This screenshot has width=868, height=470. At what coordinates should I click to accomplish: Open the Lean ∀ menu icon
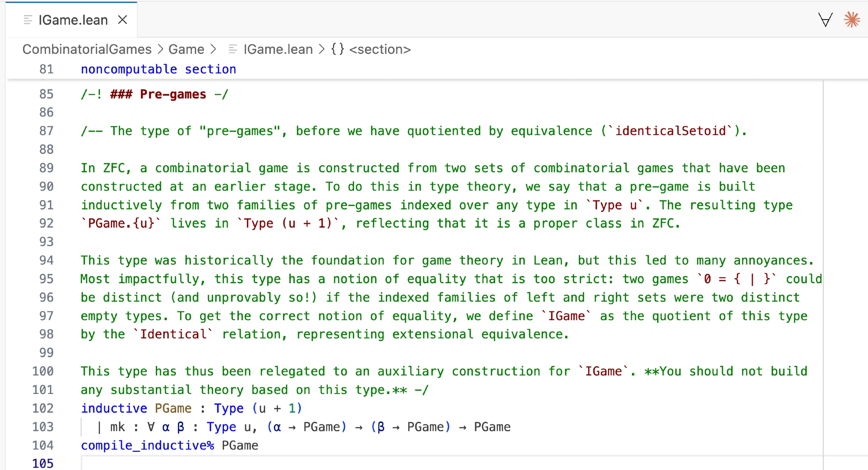[825, 20]
